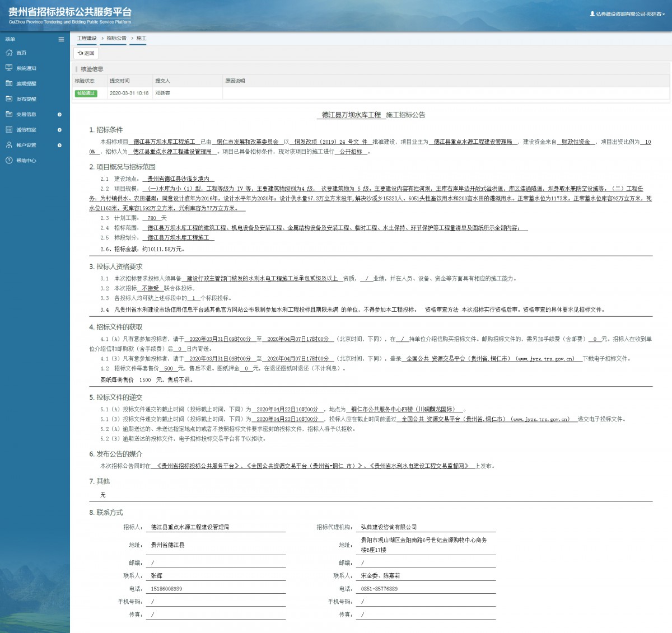The image size is (672, 633).
Task: Click the 首页 home icon
Action: click(x=9, y=53)
